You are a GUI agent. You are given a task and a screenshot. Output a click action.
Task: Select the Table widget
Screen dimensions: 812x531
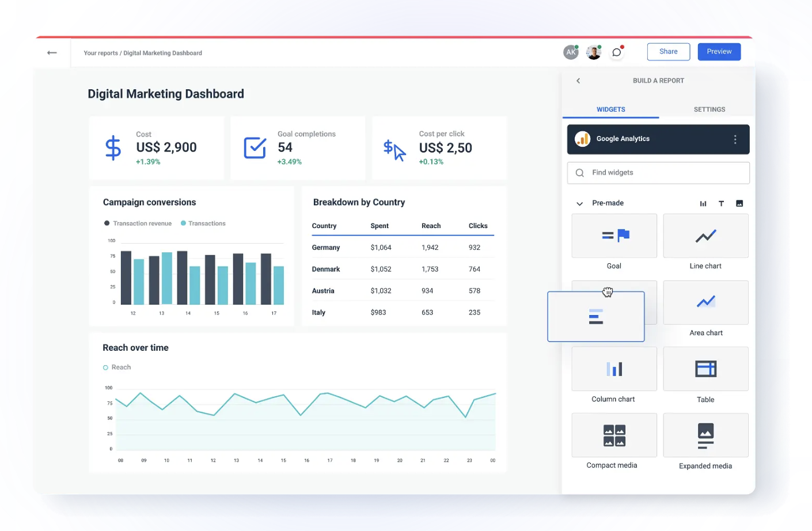pyautogui.click(x=705, y=369)
